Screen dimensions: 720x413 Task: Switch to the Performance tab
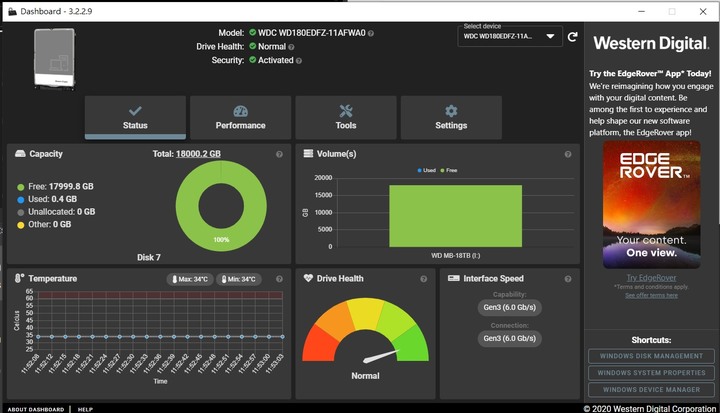240,117
